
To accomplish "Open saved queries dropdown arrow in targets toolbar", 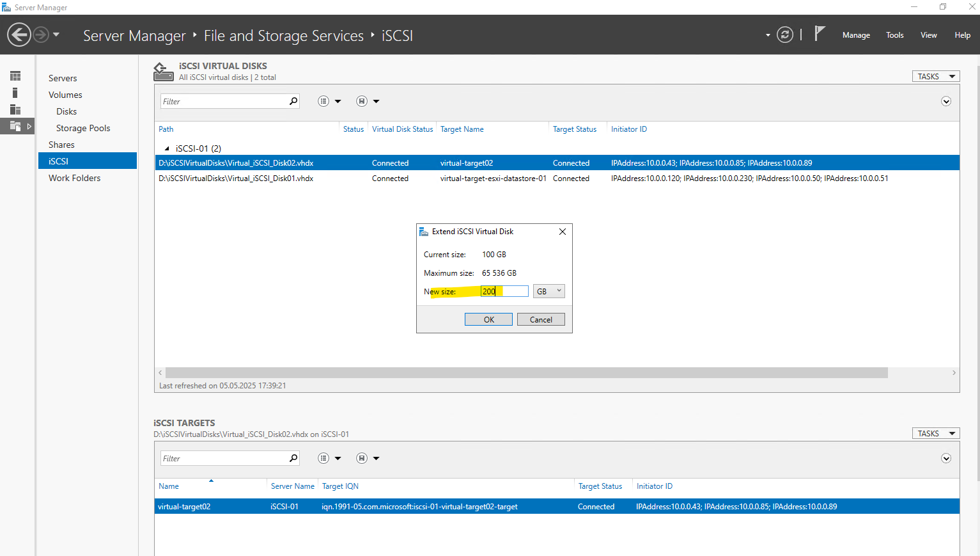I will [x=377, y=458].
